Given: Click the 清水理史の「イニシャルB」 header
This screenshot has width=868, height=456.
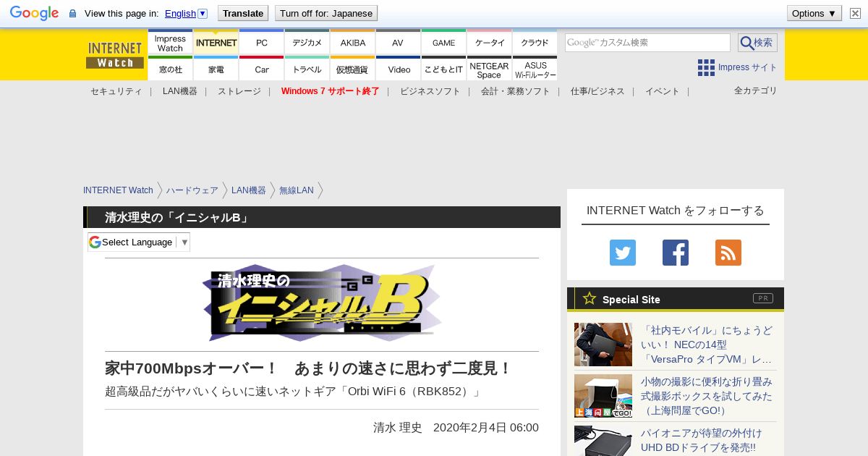Looking at the screenshot, I should (177, 217).
